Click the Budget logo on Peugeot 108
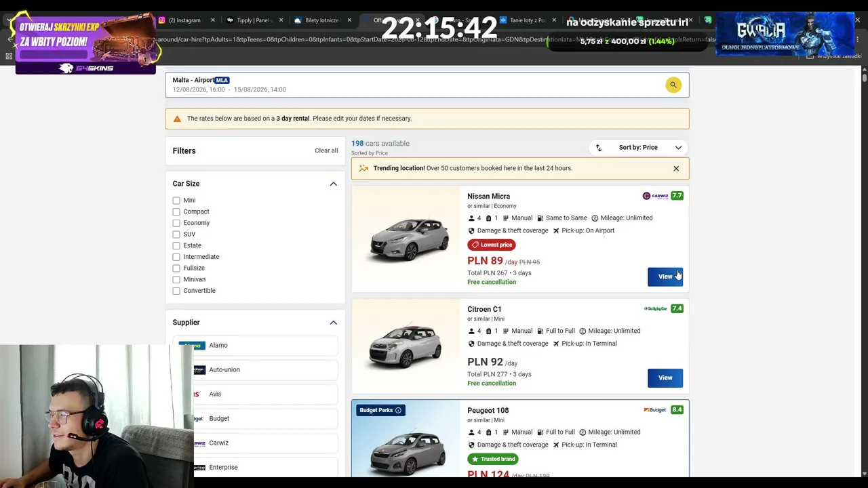Screen dimensions: 868x488 click(x=655, y=410)
